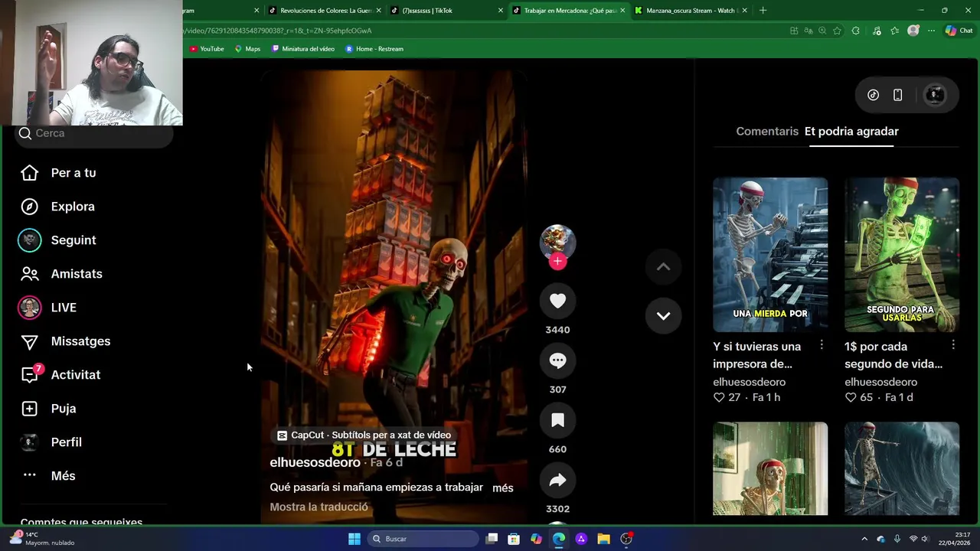Open Missatges inbox
The height and width of the screenshot is (551, 980).
pyautogui.click(x=65, y=341)
